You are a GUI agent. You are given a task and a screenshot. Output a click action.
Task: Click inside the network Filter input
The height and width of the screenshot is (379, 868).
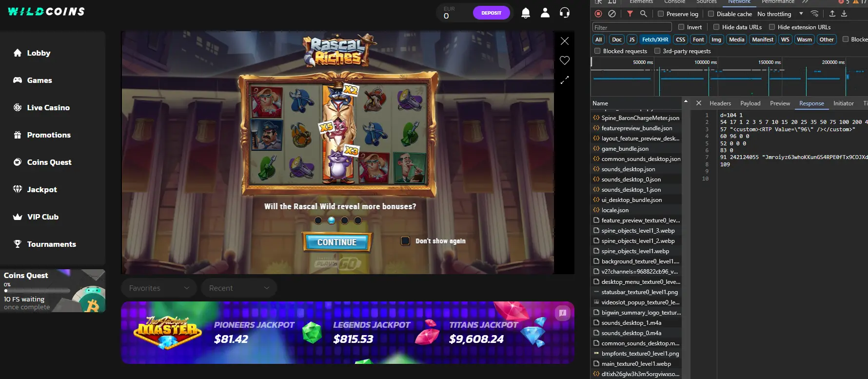(632, 27)
